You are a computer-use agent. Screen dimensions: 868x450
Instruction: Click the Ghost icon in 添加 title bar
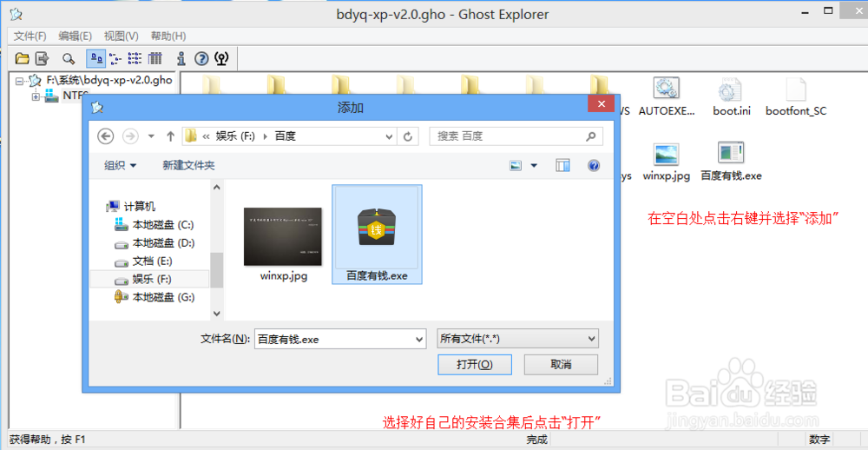pyautogui.click(x=97, y=107)
